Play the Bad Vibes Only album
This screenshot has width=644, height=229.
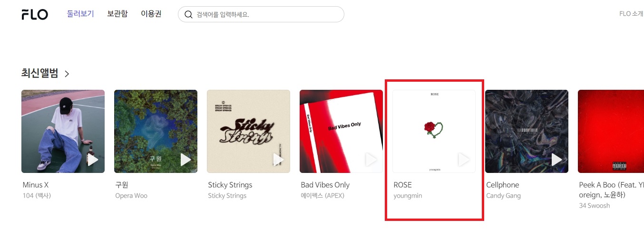coord(371,160)
